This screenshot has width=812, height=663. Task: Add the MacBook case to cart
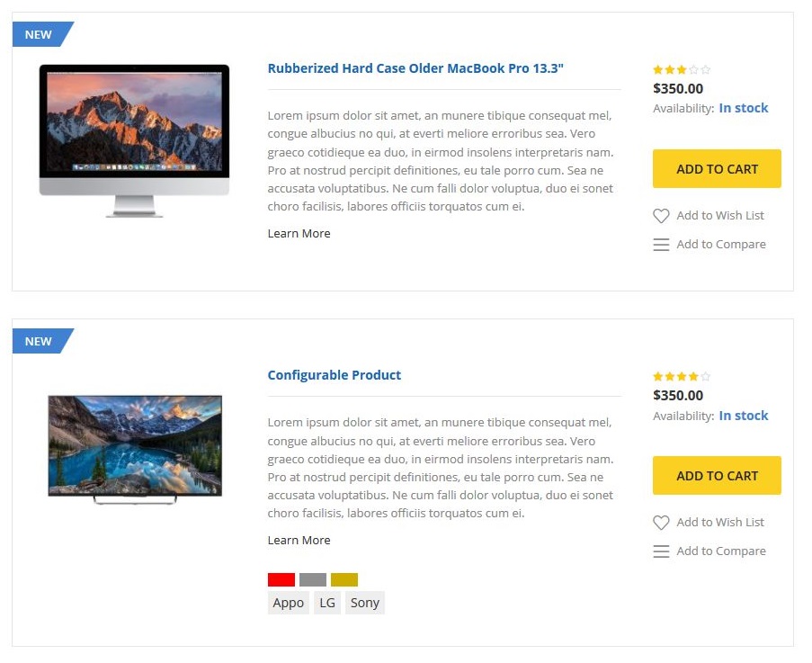pyautogui.click(x=717, y=169)
